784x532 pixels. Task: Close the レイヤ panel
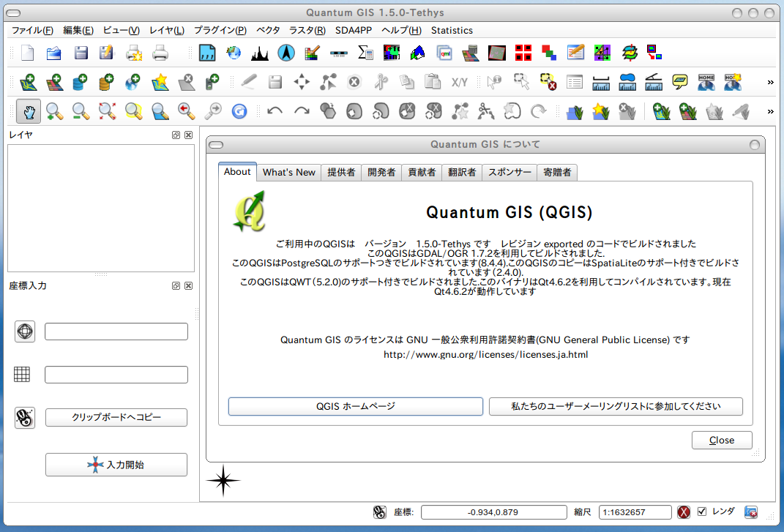189,135
